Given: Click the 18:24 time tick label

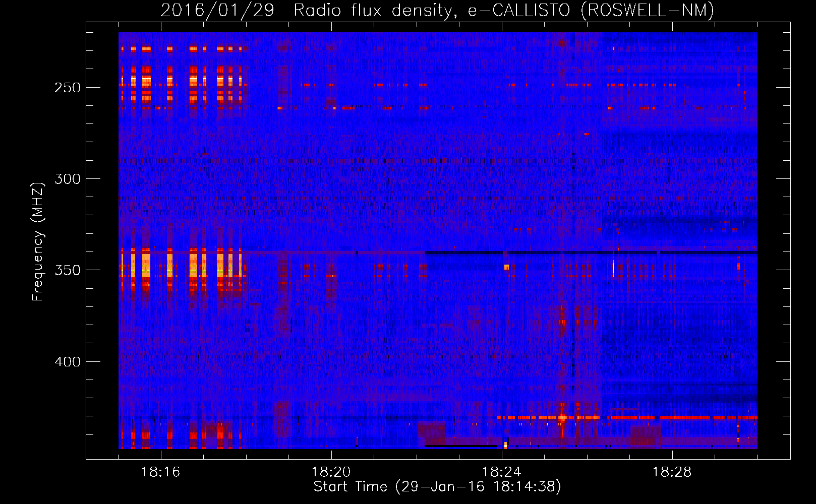Looking at the screenshot, I should (x=502, y=472).
